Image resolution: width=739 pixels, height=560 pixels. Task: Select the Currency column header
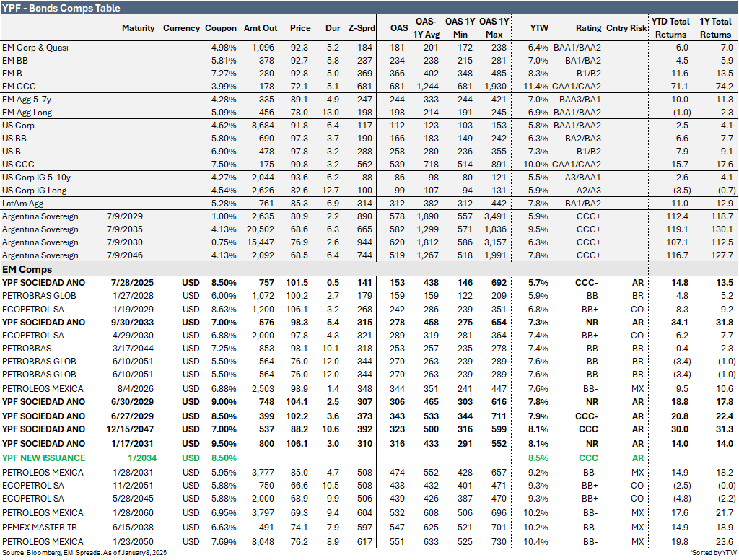click(x=181, y=28)
